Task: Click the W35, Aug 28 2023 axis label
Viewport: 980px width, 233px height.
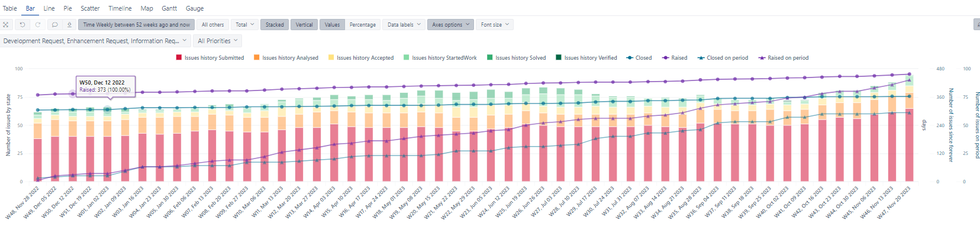Action: tap(685, 203)
